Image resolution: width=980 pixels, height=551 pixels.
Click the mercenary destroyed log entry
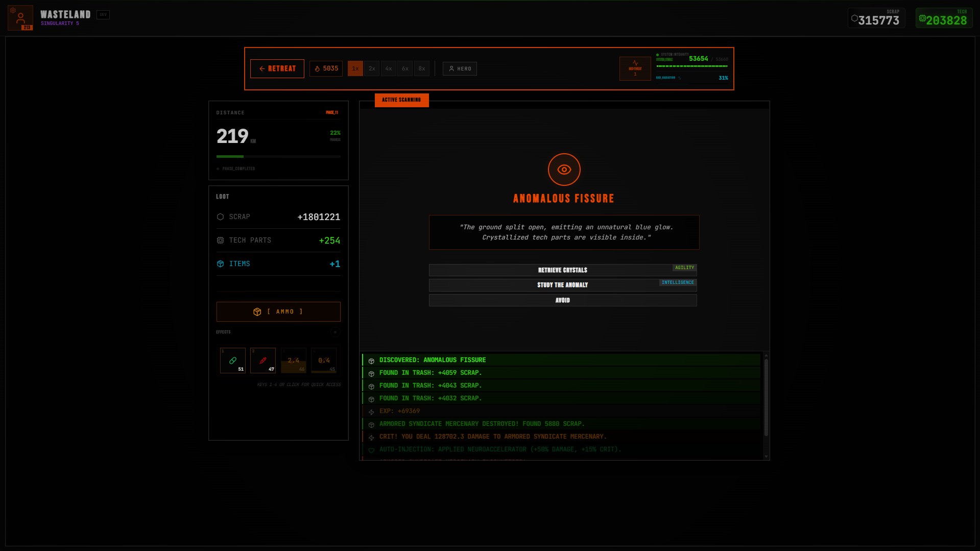tap(561, 424)
